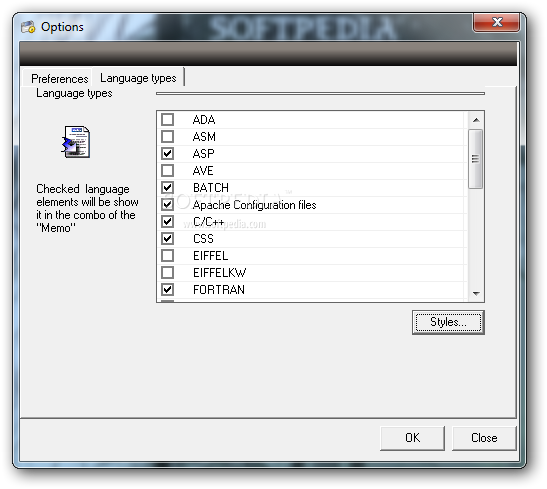Select the AVE row label

[x=203, y=171]
